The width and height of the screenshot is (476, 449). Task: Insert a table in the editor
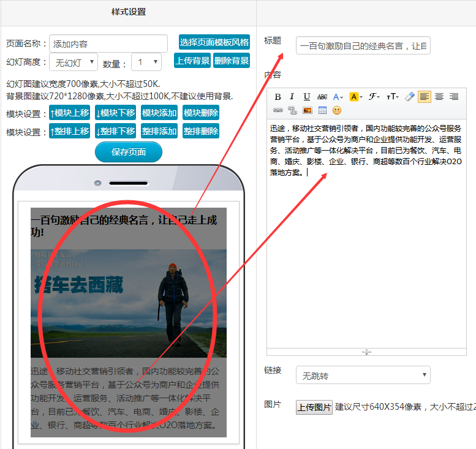(x=322, y=110)
